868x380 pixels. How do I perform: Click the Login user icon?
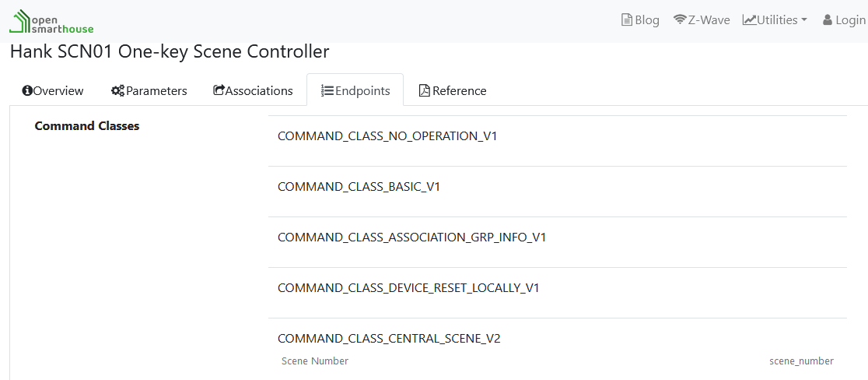(828, 20)
